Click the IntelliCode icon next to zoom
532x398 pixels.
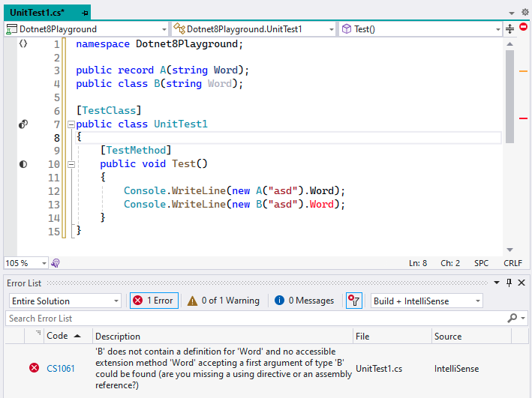click(x=56, y=263)
